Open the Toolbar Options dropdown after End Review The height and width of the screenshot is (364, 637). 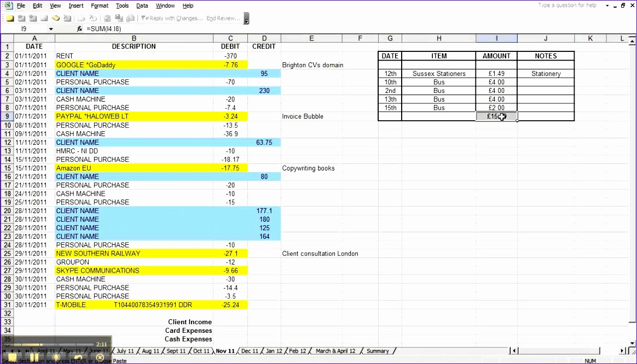[246, 19]
